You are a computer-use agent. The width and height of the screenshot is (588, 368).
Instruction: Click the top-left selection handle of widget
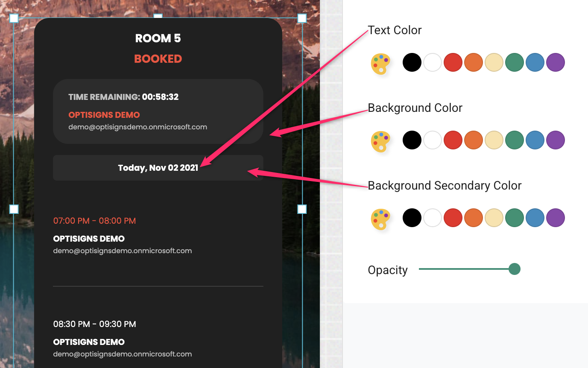[14, 18]
